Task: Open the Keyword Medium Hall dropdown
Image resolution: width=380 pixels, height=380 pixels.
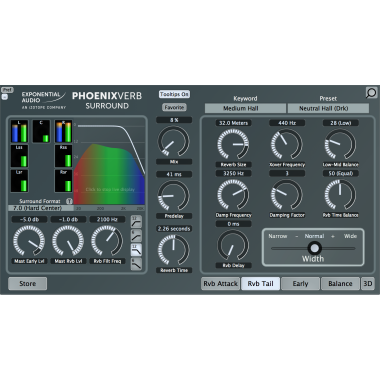Action: [x=245, y=108]
